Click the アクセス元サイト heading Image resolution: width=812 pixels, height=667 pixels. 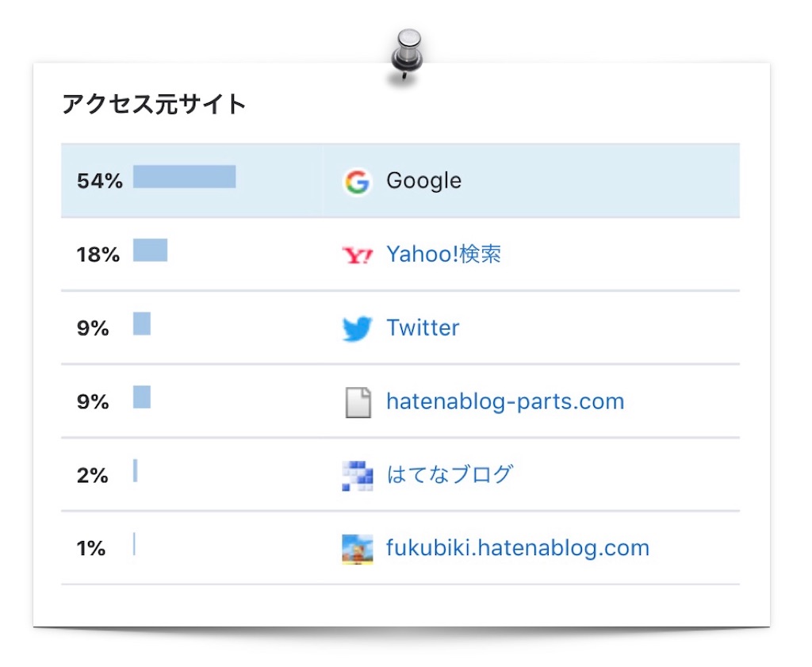[155, 104]
